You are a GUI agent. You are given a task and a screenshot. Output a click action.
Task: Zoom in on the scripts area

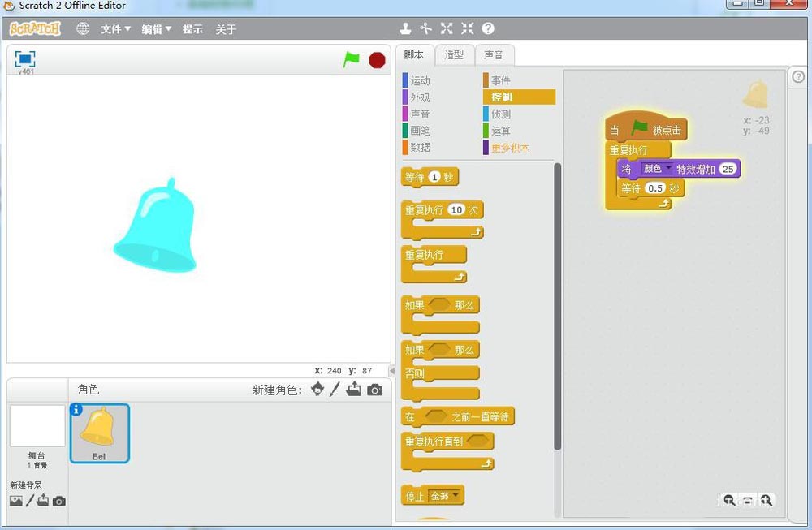[x=767, y=500]
